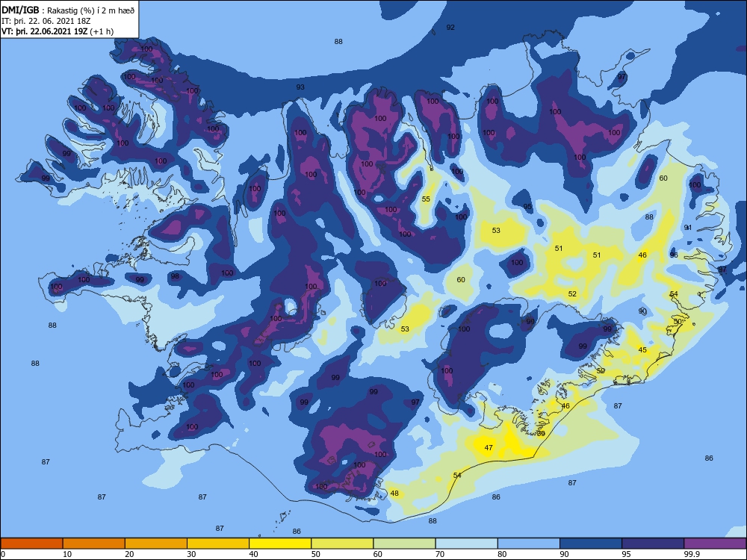Click the '91' humidity value on the map
This screenshot has height=560, width=747.
pos(688,227)
